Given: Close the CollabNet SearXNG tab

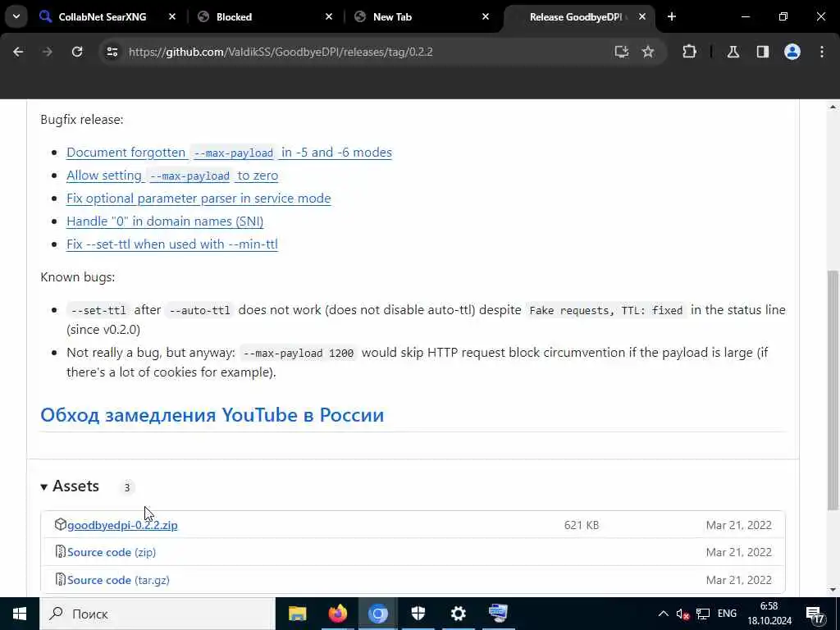Looking at the screenshot, I should [x=172, y=17].
